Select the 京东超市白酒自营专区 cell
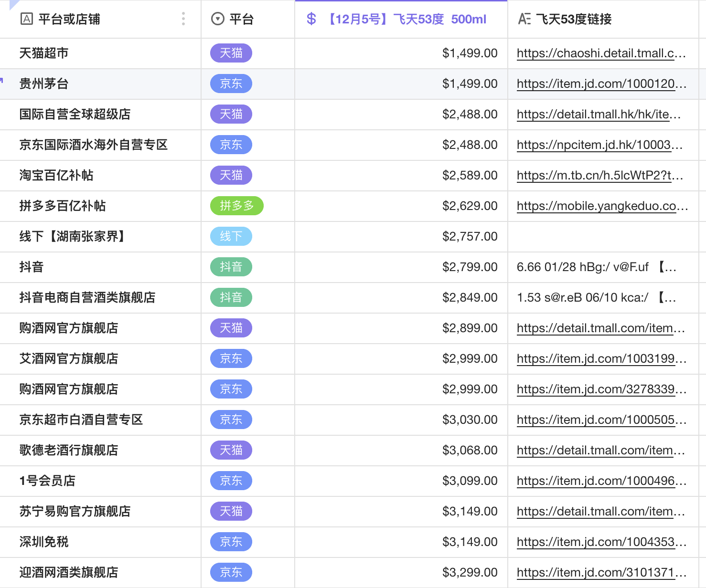706x588 pixels. [100, 420]
